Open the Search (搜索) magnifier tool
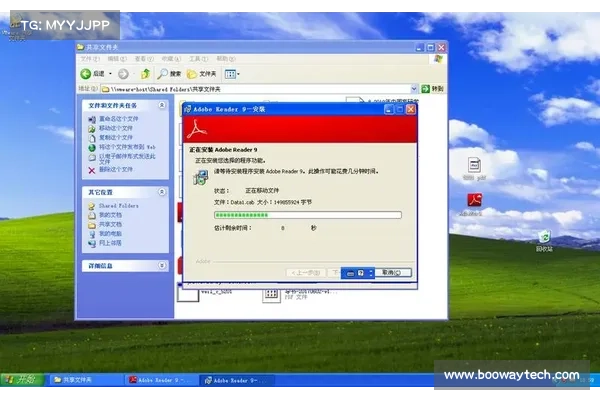Image resolution: width=600 pixels, height=400 pixels. click(169, 73)
